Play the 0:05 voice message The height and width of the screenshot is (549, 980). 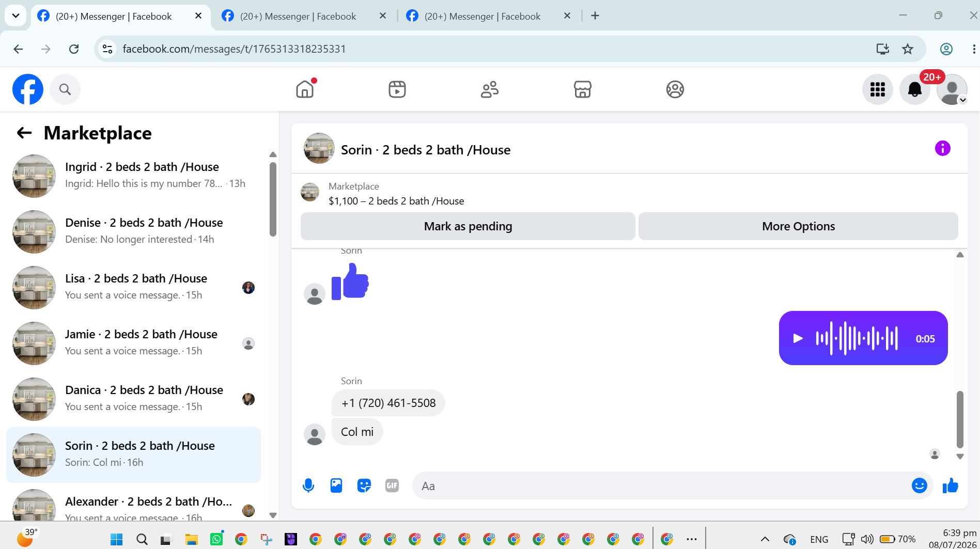pyautogui.click(x=798, y=338)
